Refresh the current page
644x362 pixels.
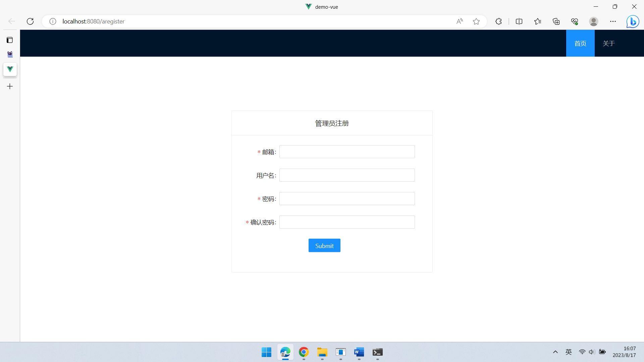(30, 21)
